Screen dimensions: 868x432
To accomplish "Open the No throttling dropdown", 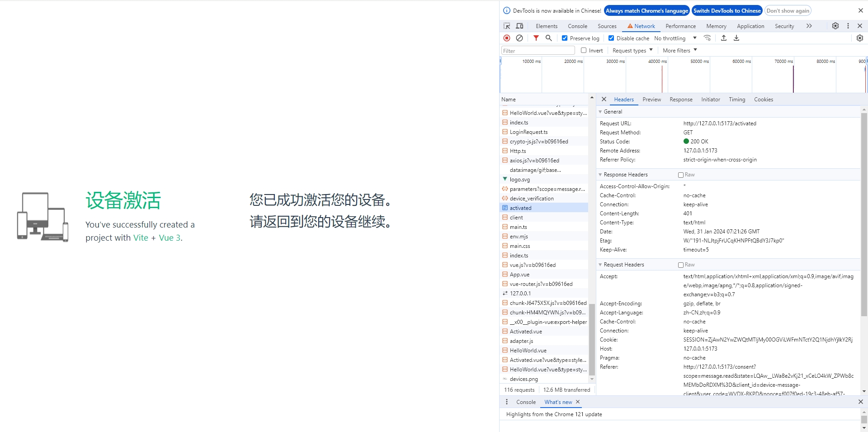I will click(x=675, y=38).
